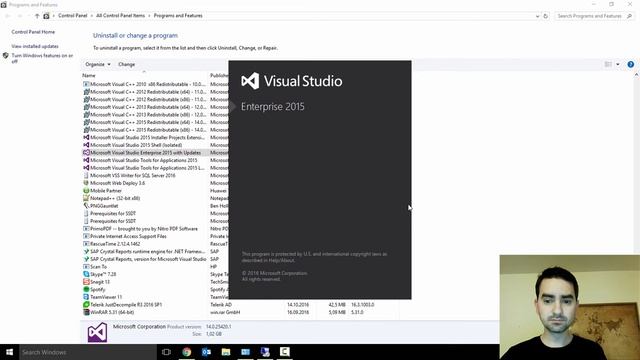Go to Control Panel breadcrumb
Image resolution: width=640 pixels, height=360 pixels.
[x=73, y=16]
